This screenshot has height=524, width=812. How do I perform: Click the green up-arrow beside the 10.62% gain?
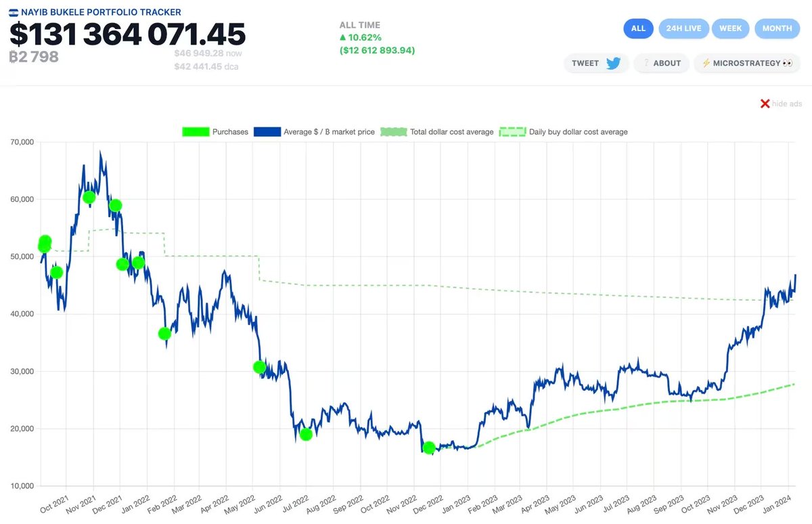pos(344,37)
